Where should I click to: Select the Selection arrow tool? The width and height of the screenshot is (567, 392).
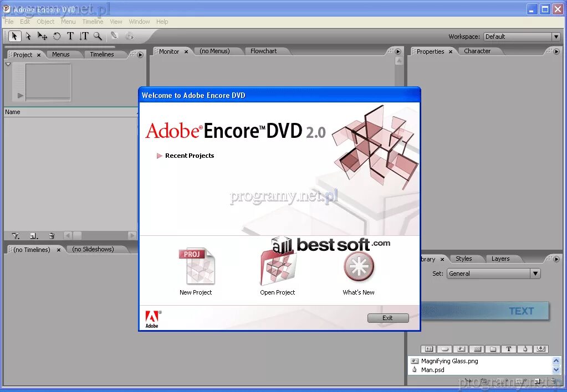(14, 36)
